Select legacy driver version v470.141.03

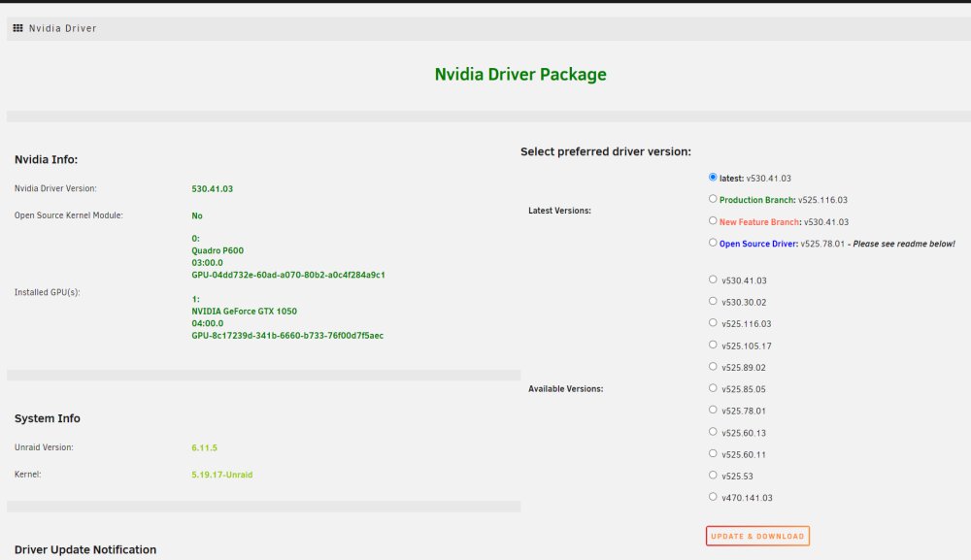[713, 496]
